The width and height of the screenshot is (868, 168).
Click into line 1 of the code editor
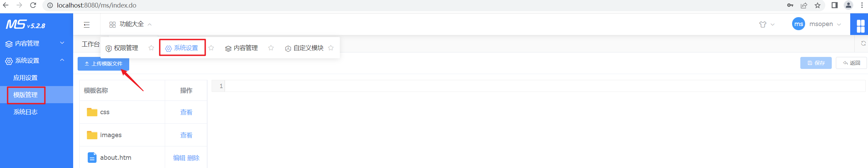coord(545,86)
